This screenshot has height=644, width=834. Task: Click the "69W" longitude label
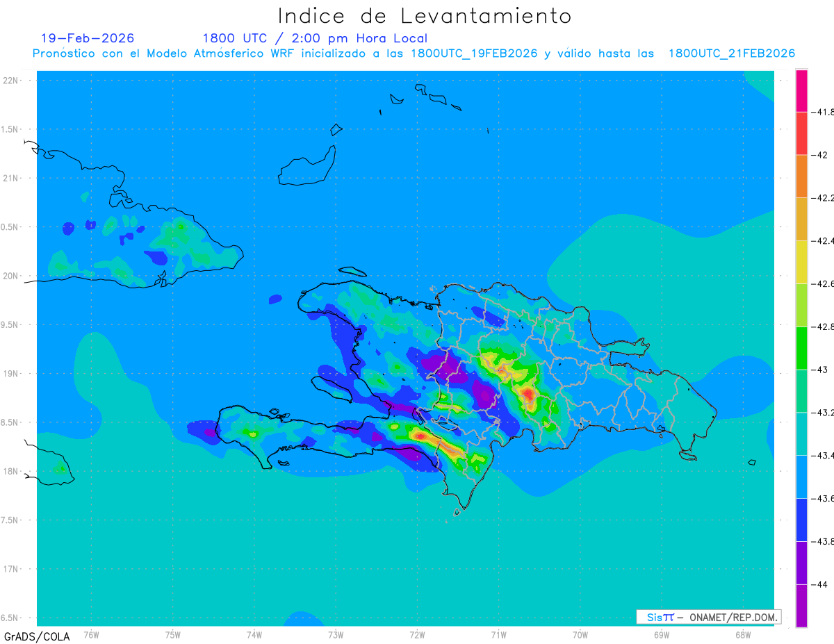tap(662, 635)
